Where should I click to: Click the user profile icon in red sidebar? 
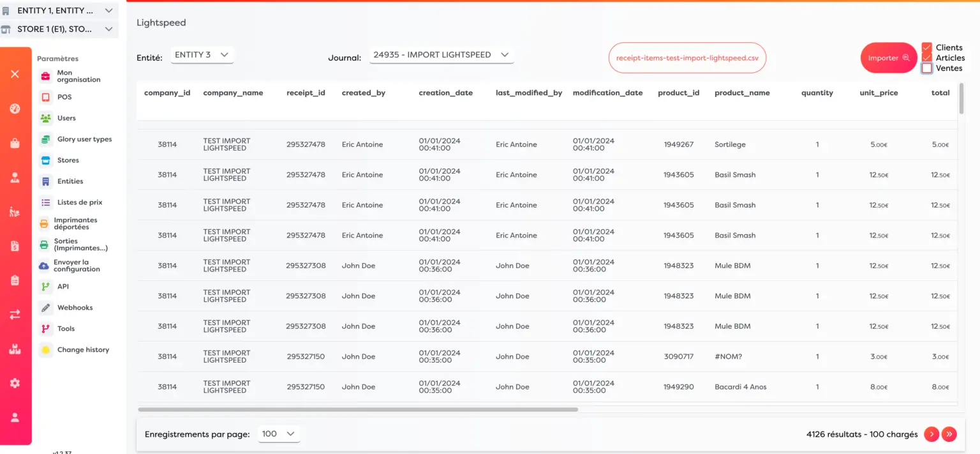click(x=15, y=418)
